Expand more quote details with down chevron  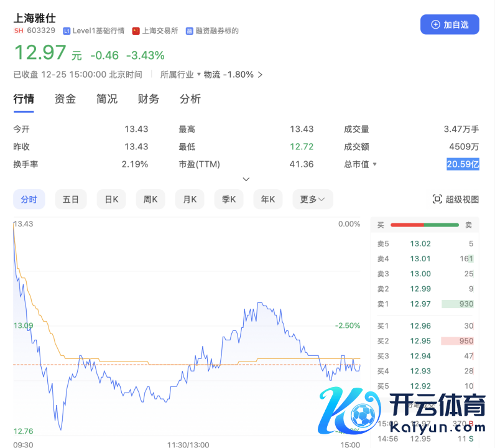(246, 179)
